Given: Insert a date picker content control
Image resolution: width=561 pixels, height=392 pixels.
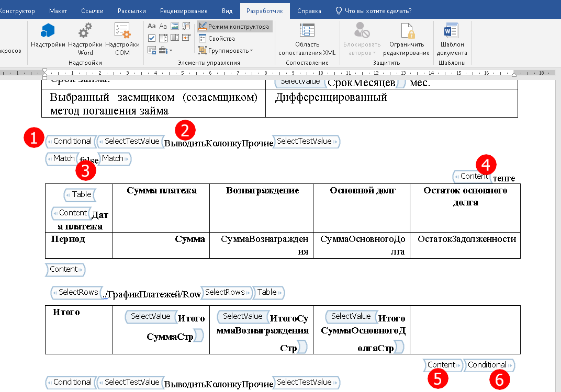Looking at the screenshot, I should (186, 38).
